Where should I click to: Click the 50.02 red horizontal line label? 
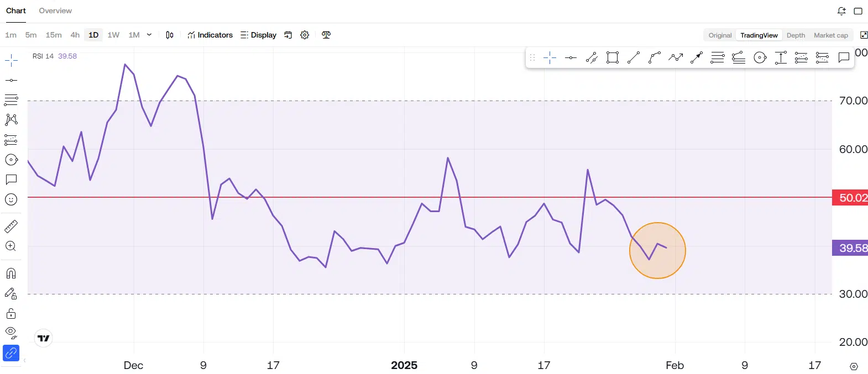[850, 198]
